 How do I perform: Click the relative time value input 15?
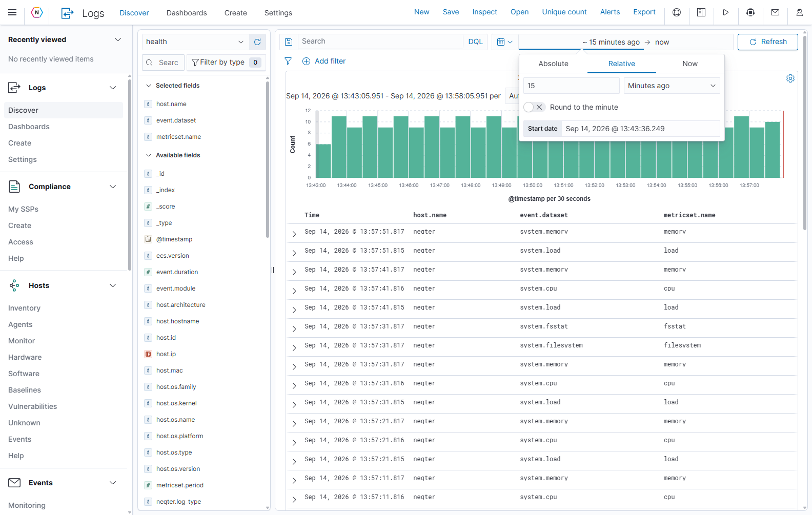coord(572,86)
